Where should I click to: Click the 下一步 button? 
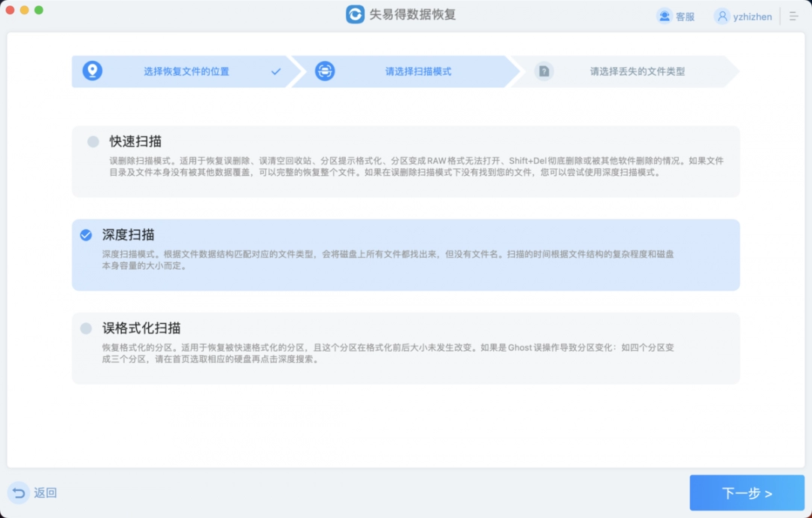click(x=747, y=492)
